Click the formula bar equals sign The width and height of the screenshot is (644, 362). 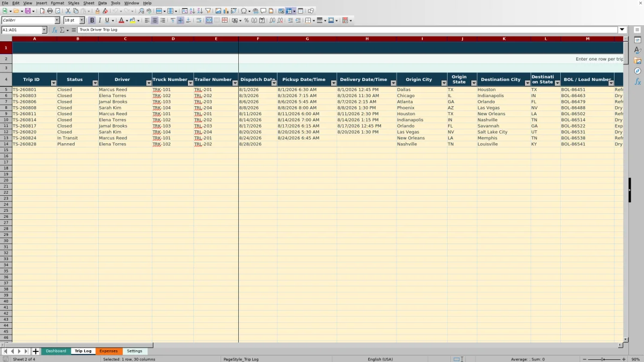74,30
